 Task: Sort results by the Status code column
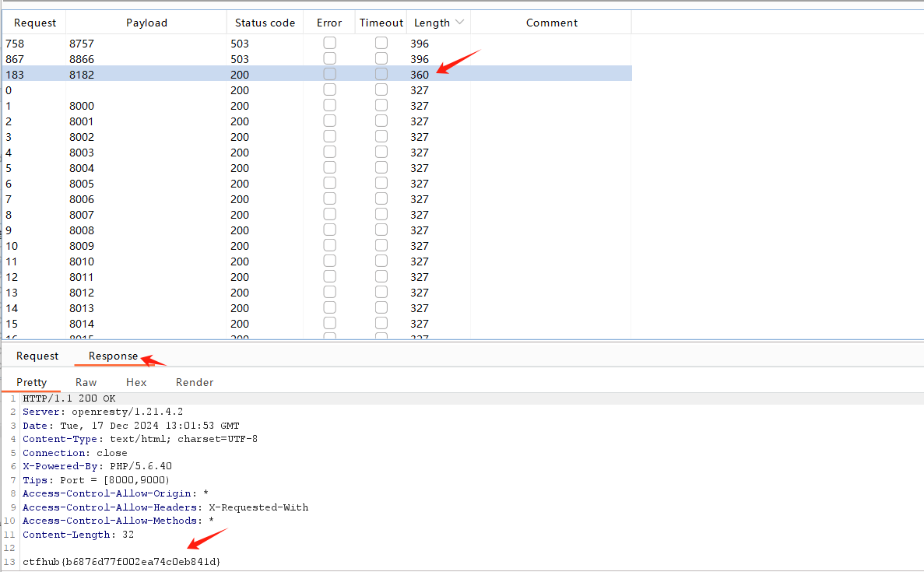click(x=265, y=22)
